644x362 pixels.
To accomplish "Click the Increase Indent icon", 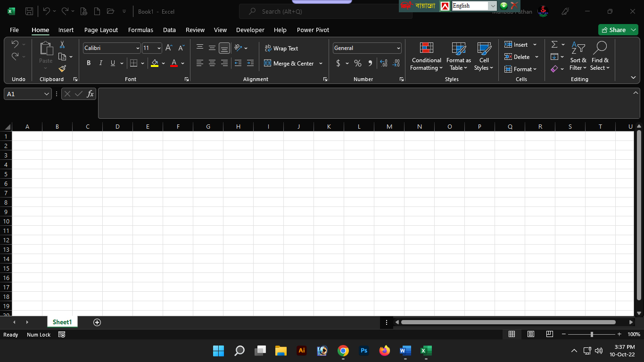I will pyautogui.click(x=250, y=63).
